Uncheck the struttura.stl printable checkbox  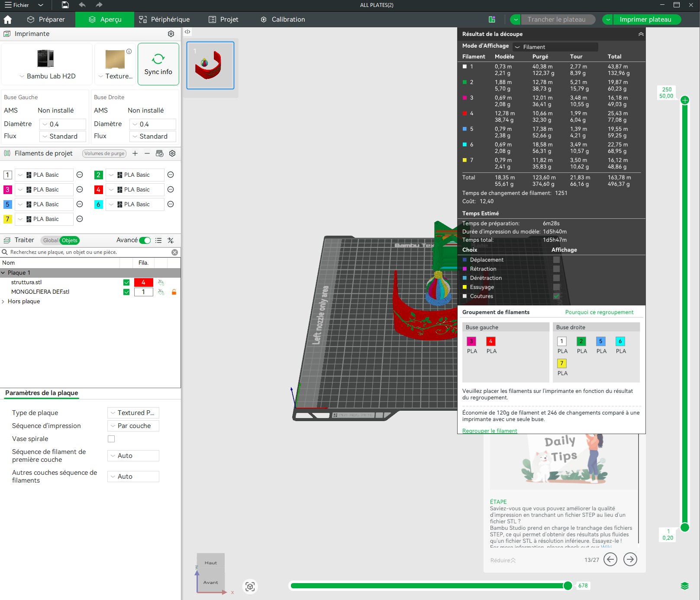coord(126,282)
